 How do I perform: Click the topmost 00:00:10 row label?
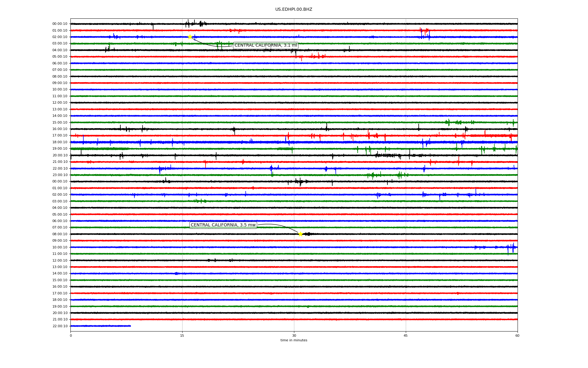60,24
